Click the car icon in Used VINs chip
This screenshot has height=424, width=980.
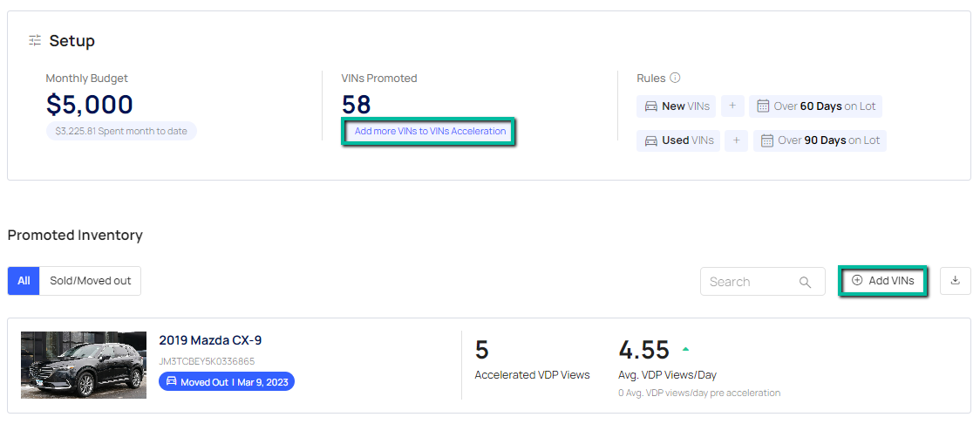pos(650,140)
